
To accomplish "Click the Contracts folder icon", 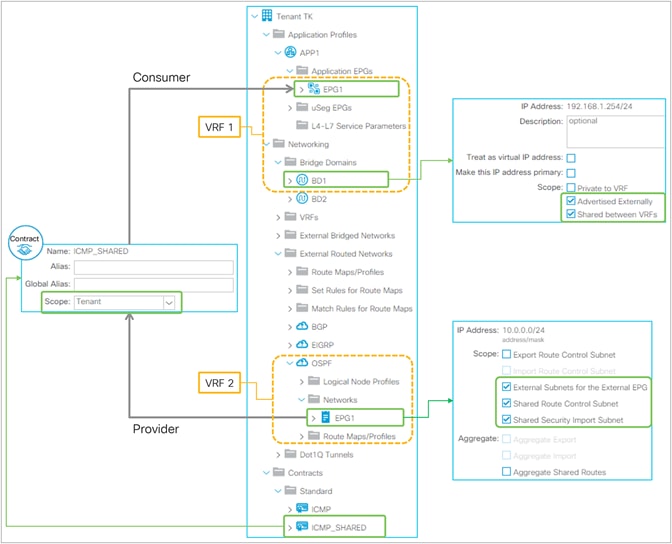I will click(279, 472).
